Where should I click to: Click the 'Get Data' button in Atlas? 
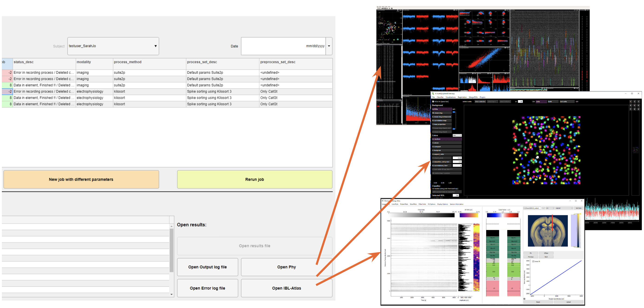click(x=579, y=208)
